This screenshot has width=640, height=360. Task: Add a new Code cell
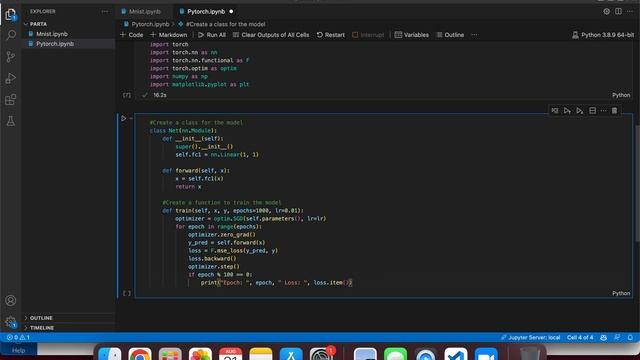coord(131,35)
